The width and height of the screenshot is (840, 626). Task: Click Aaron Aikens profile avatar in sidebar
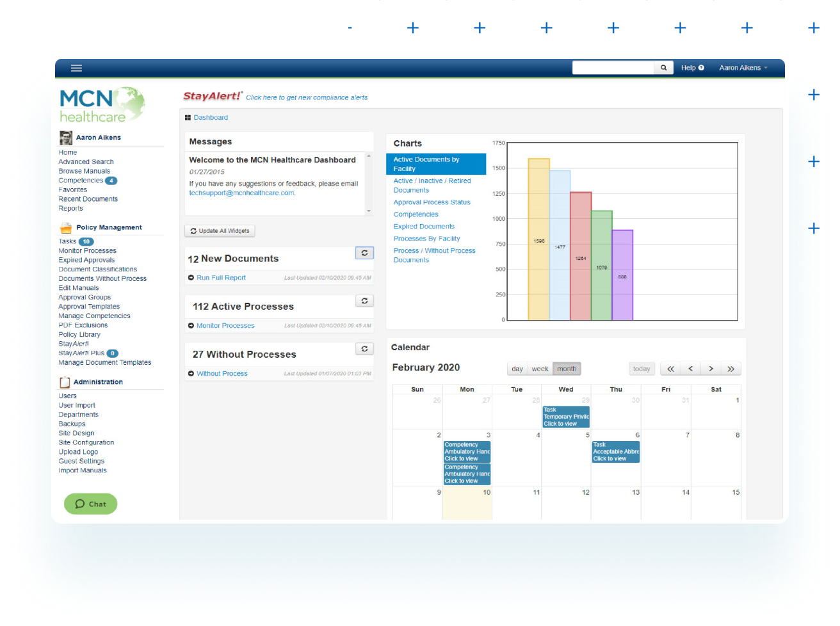point(66,137)
